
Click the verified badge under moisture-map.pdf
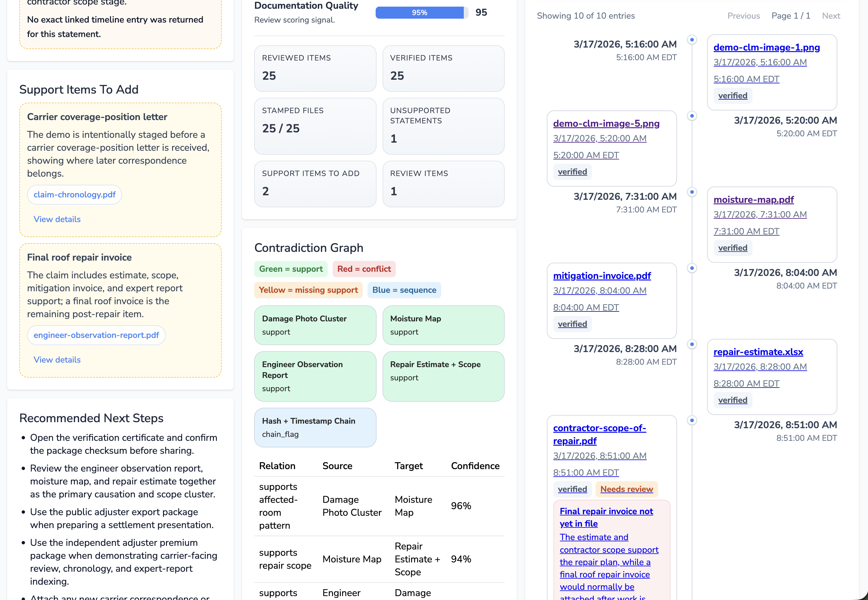pyautogui.click(x=732, y=248)
